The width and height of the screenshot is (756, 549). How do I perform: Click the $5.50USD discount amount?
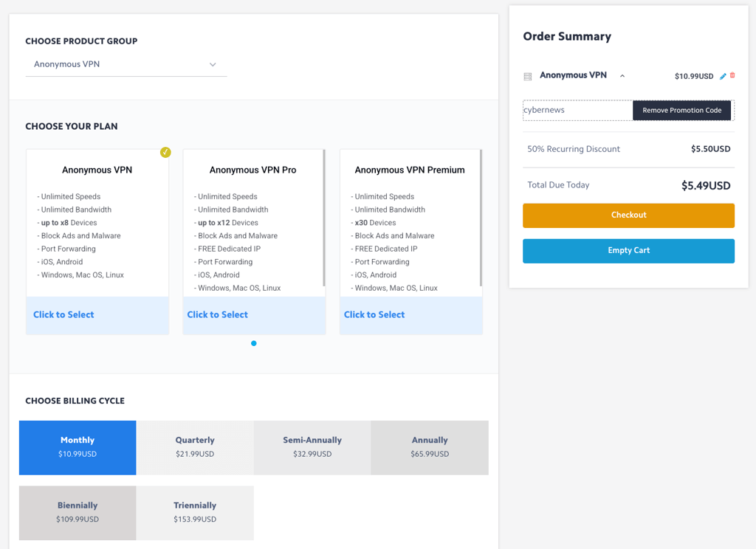(x=711, y=149)
